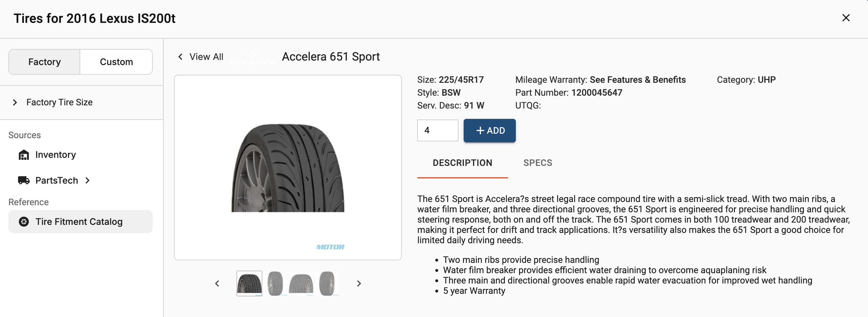Select the last tire thumbnail in carousel
Image resolution: width=868 pixels, height=317 pixels.
(x=327, y=283)
